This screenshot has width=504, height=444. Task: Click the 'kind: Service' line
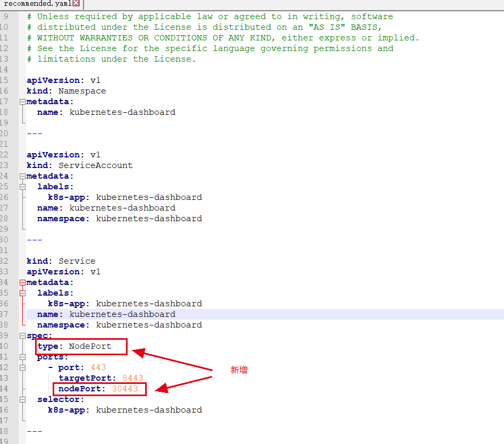[x=61, y=261]
